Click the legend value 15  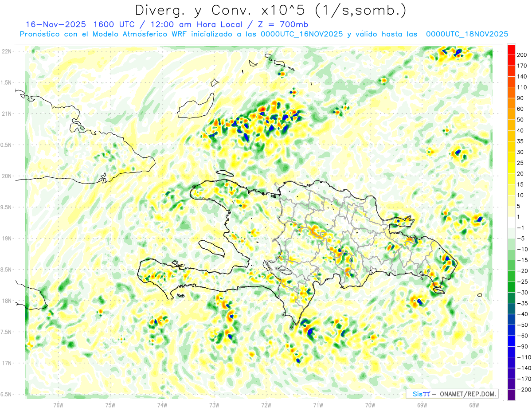521,184
